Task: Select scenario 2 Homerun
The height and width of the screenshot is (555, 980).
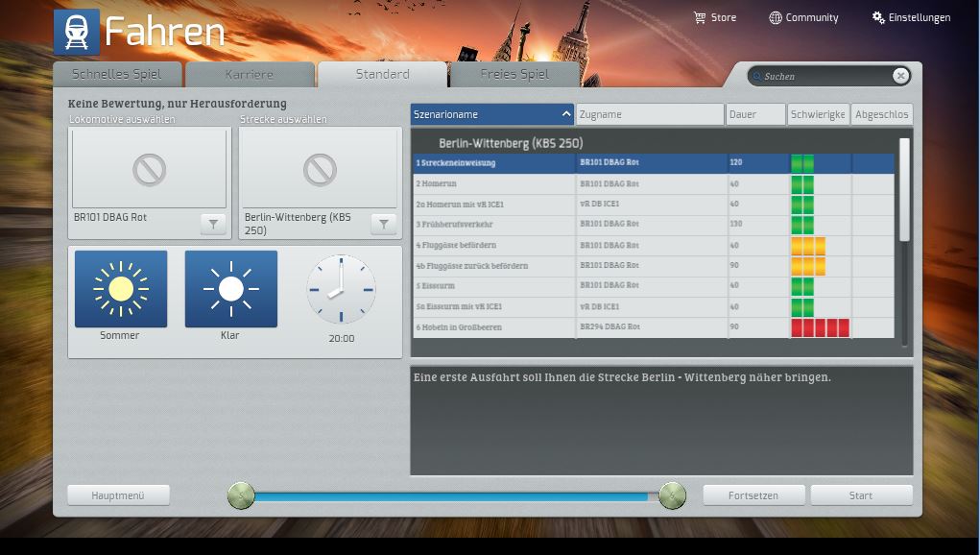Action: tap(653, 183)
